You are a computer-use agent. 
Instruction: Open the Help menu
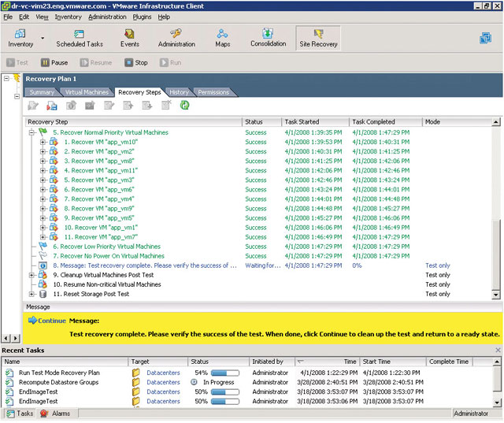[x=164, y=17]
